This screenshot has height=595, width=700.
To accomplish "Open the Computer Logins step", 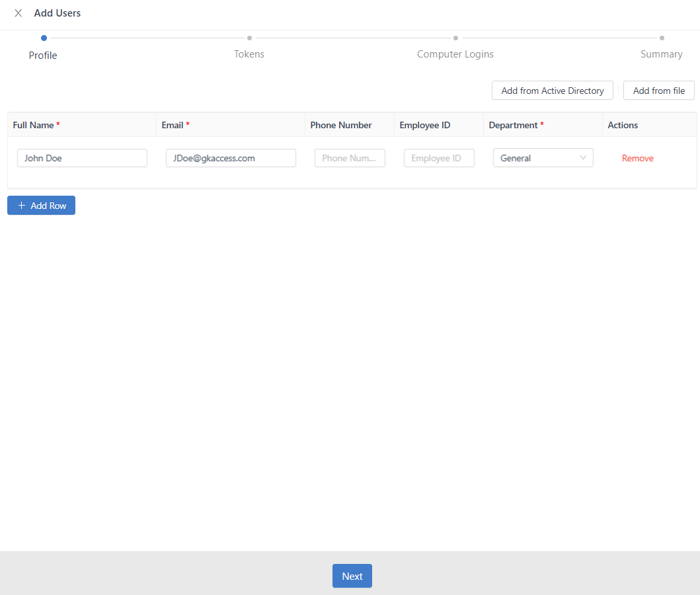I will coord(455,54).
